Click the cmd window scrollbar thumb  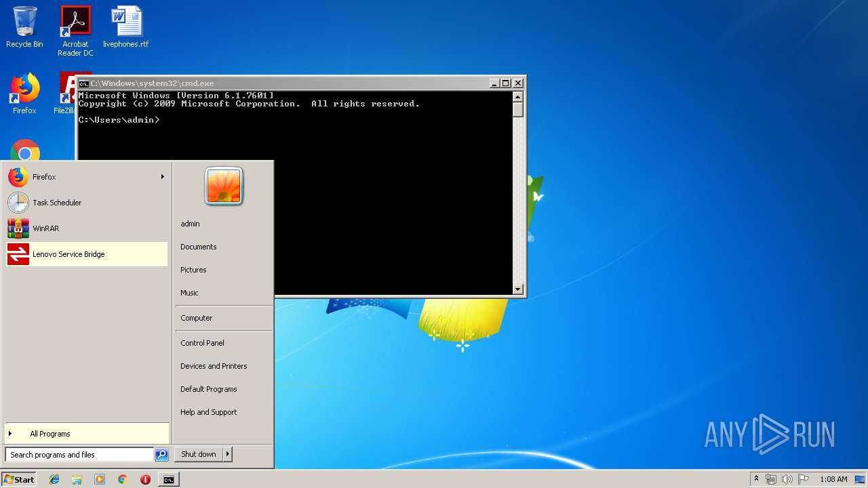518,109
